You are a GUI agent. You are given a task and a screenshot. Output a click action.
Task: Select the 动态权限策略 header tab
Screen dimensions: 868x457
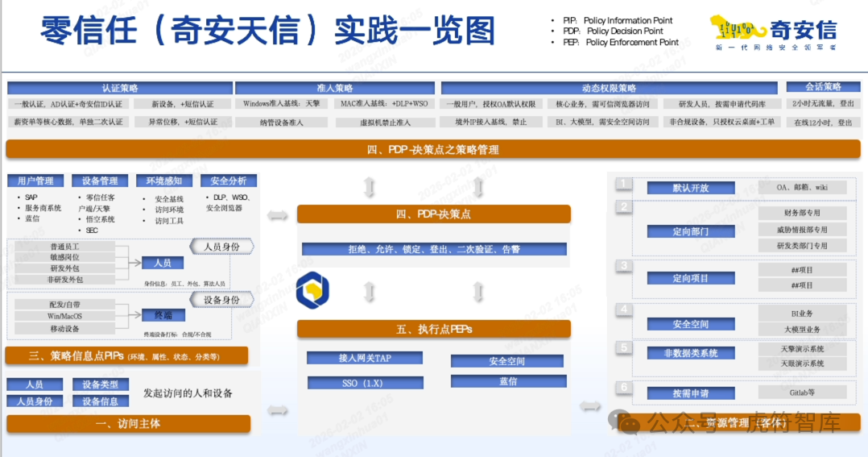pos(609,88)
